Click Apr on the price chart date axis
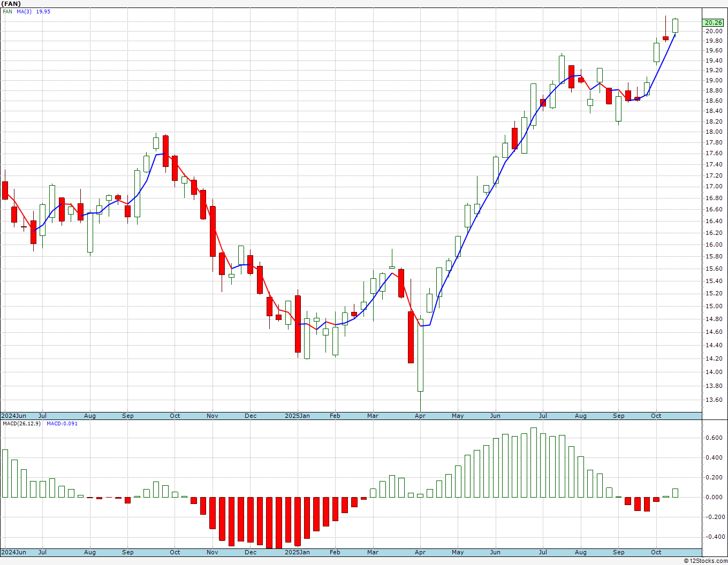 point(420,416)
